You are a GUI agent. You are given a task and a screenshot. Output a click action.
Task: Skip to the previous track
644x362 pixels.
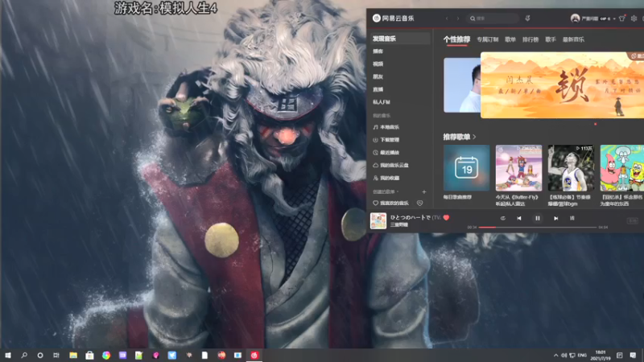click(x=519, y=218)
